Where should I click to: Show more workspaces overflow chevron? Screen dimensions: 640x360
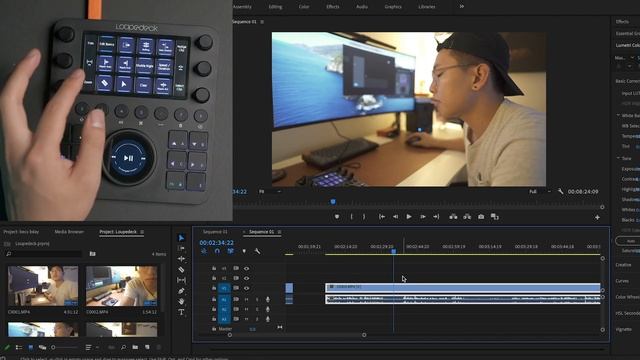click(x=462, y=7)
